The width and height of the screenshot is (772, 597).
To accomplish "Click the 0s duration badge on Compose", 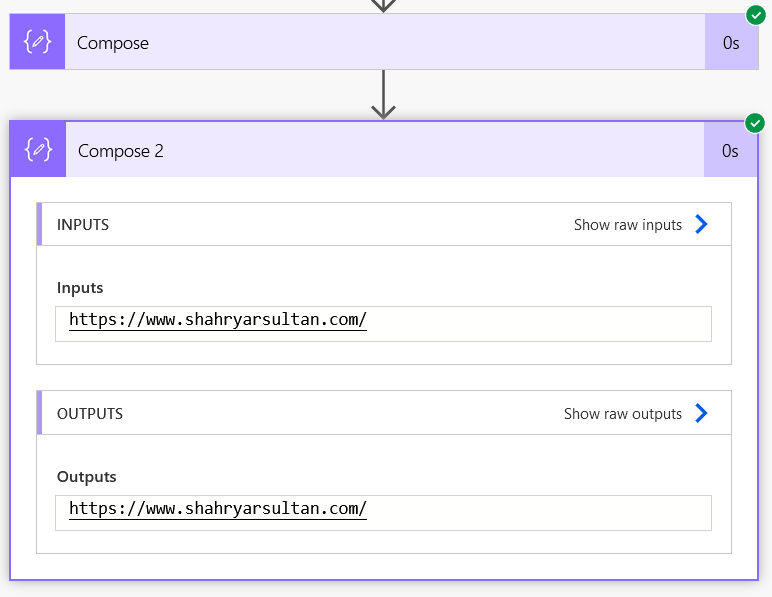I will pyautogui.click(x=731, y=43).
